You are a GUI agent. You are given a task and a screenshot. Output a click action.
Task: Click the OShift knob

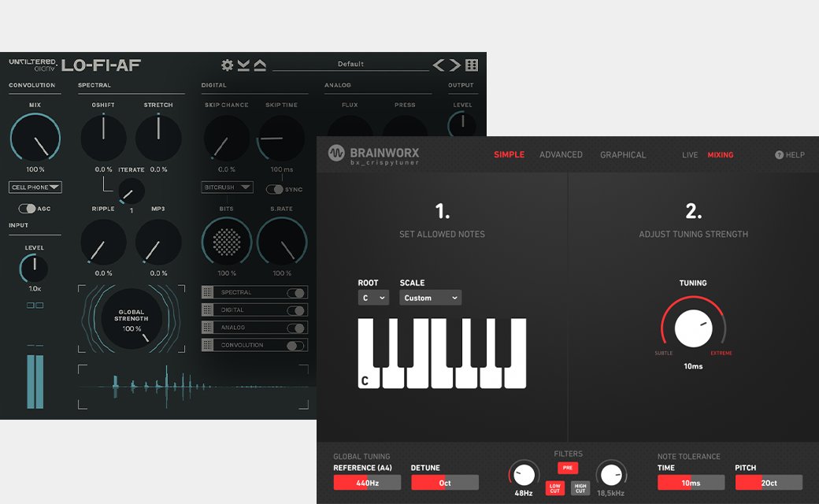pyautogui.click(x=103, y=138)
